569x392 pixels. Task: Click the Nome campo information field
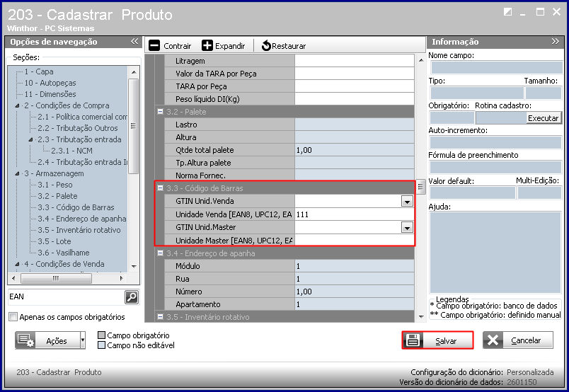tap(496, 67)
